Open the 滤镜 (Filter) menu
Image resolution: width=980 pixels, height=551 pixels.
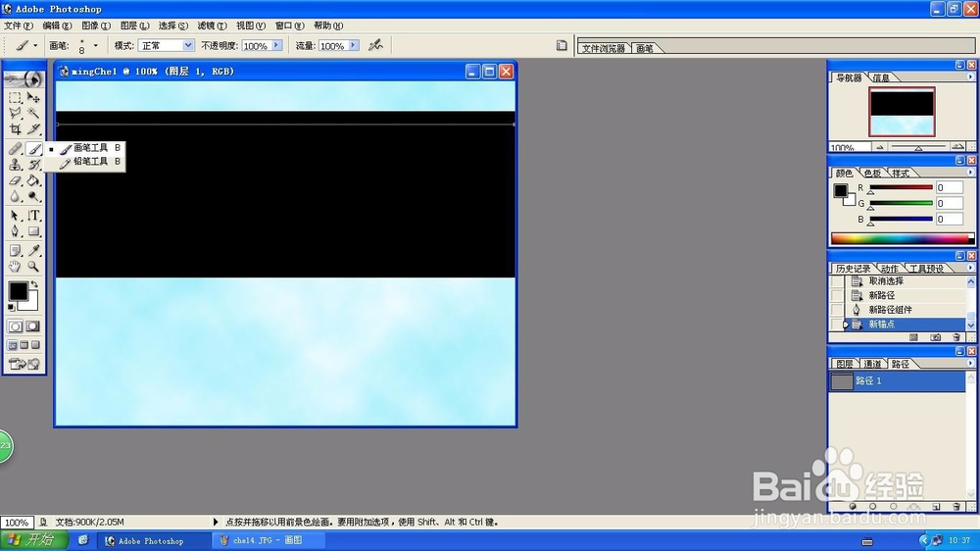coord(212,25)
